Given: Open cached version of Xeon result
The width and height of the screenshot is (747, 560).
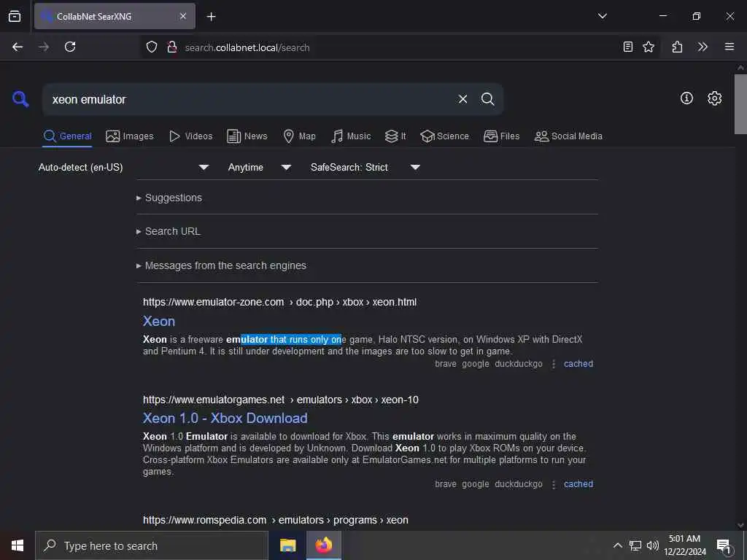Looking at the screenshot, I should [x=578, y=364].
